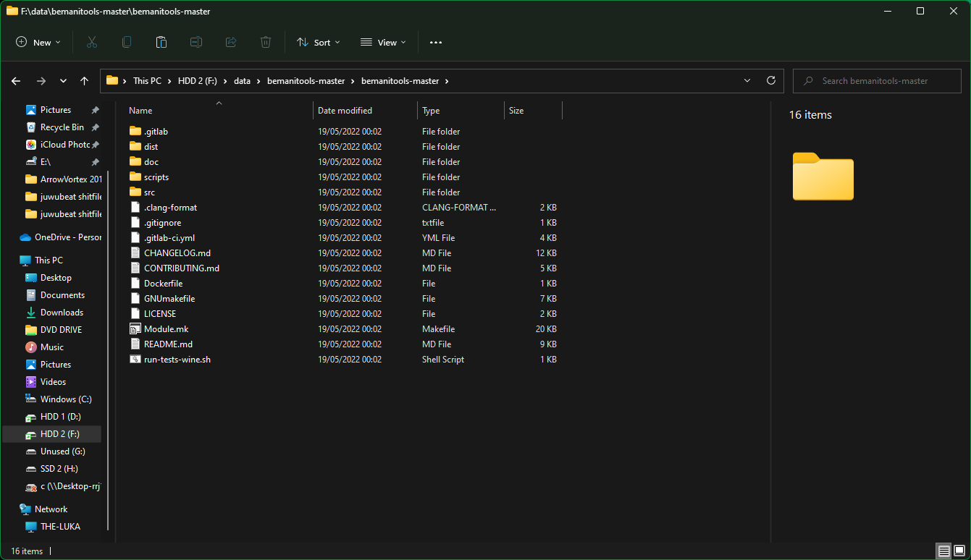Viewport: 971px width, 560px height.
Task: Click the Cut scissors icon in toolbar
Action: pyautogui.click(x=92, y=43)
